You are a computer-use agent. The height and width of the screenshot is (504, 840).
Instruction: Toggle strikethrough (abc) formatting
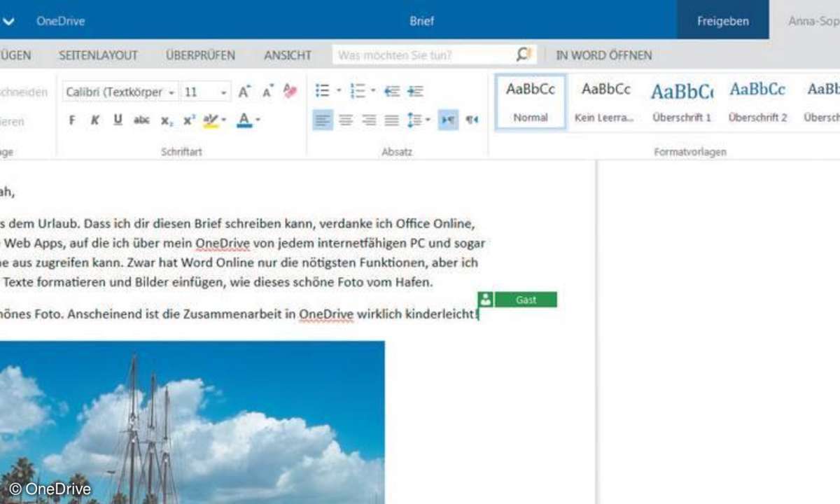point(141,120)
